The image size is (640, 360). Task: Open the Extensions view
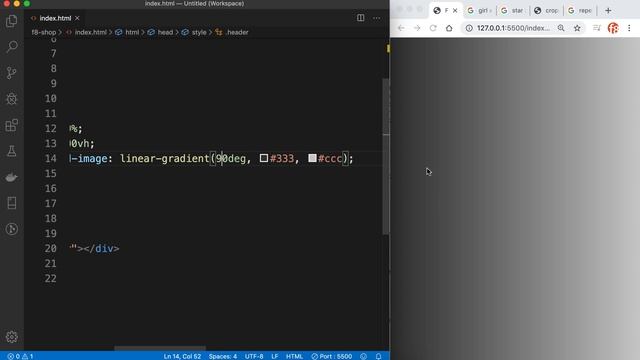tap(12, 125)
